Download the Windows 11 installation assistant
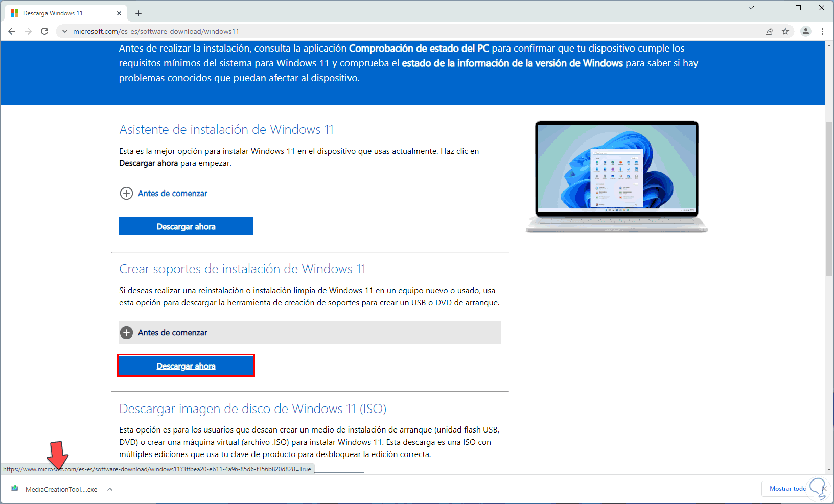The width and height of the screenshot is (834, 504). (x=186, y=226)
